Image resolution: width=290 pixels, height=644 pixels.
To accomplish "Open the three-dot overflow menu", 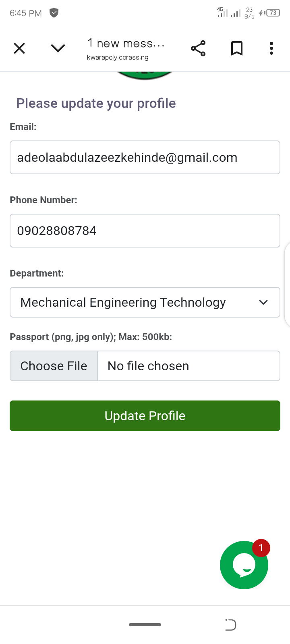I will (271, 49).
